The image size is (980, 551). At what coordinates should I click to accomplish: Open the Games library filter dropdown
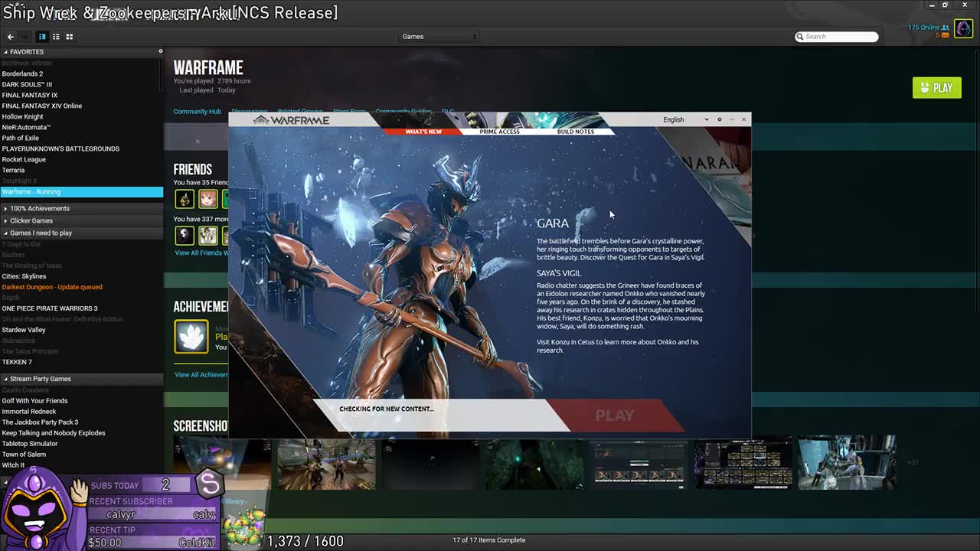[439, 37]
